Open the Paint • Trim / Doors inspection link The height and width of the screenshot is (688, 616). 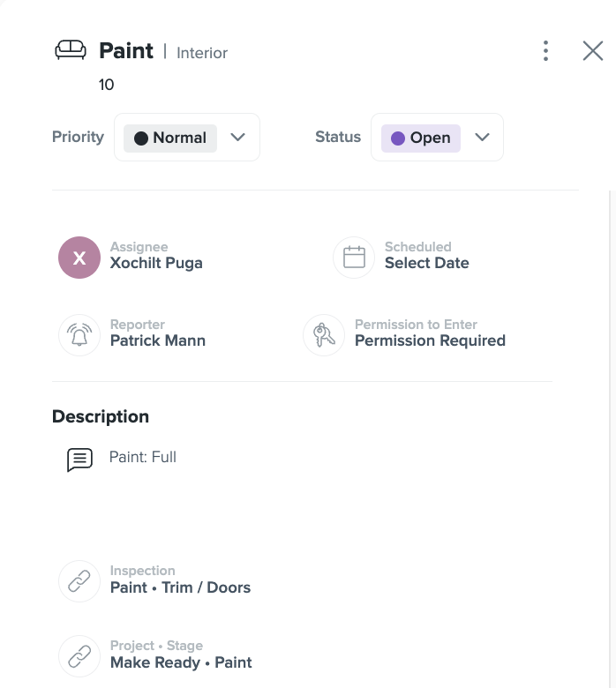pos(180,587)
